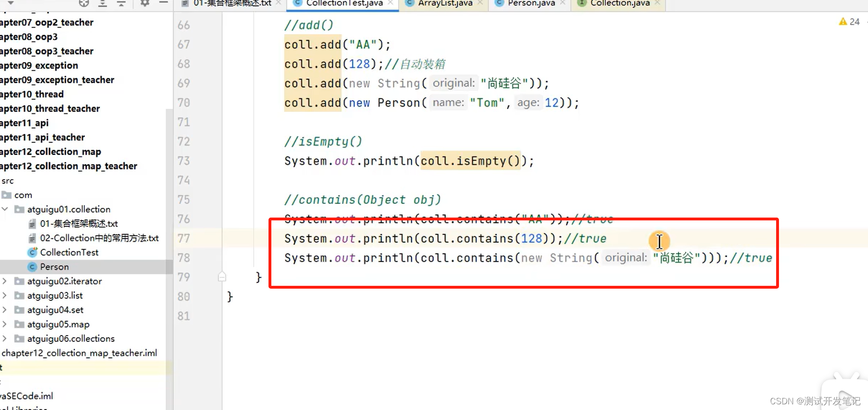Click fold marker at line 79 gutter
868x410 pixels.
(222, 277)
